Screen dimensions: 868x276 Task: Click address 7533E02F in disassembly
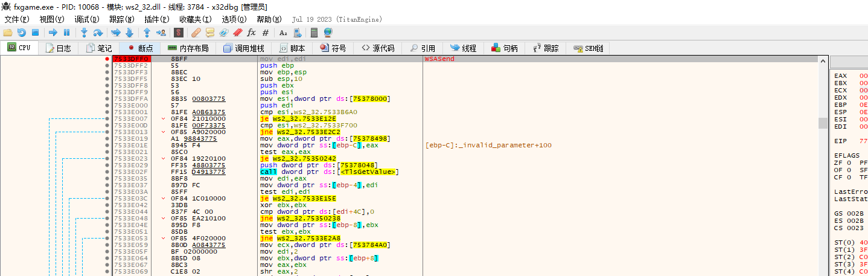[130, 172]
